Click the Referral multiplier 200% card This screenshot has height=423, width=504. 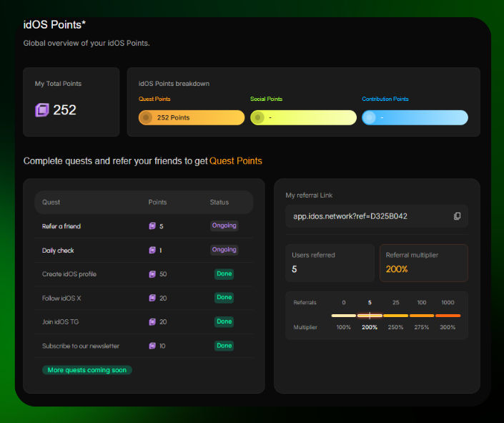coord(424,263)
